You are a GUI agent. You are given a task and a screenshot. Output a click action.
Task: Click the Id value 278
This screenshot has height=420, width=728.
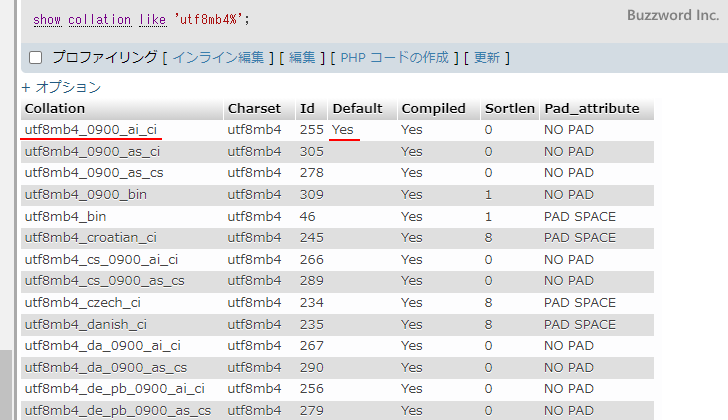(x=312, y=173)
